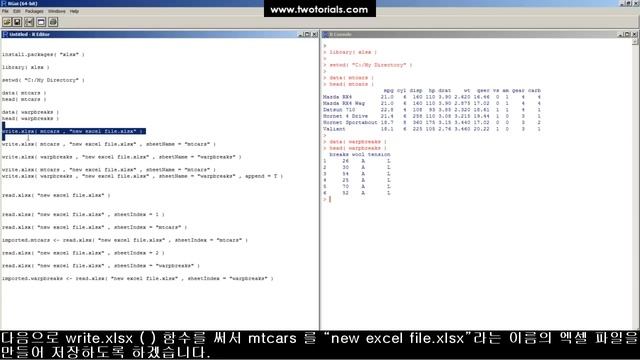Image resolution: width=640 pixels, height=360 pixels.
Task: Click head( mtcars ) in the editor
Action: point(24,99)
